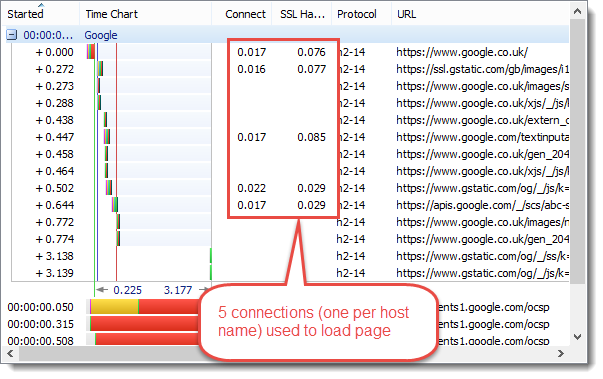Image resolution: width=603 pixels, height=379 pixels.
Task: Select the ssl.gstatic.com/gb/images URL row
Action: tap(483, 69)
